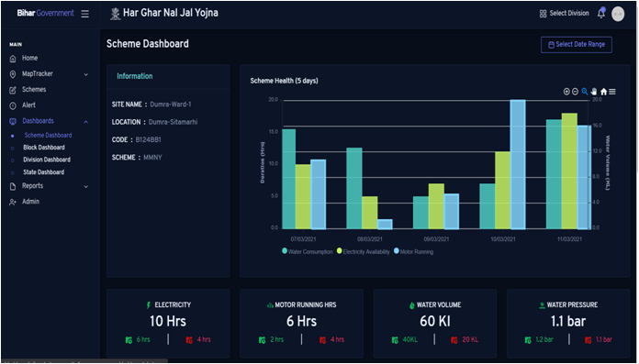639x364 pixels.
Task: Expand the MapTracker chevron
Action: click(x=86, y=74)
